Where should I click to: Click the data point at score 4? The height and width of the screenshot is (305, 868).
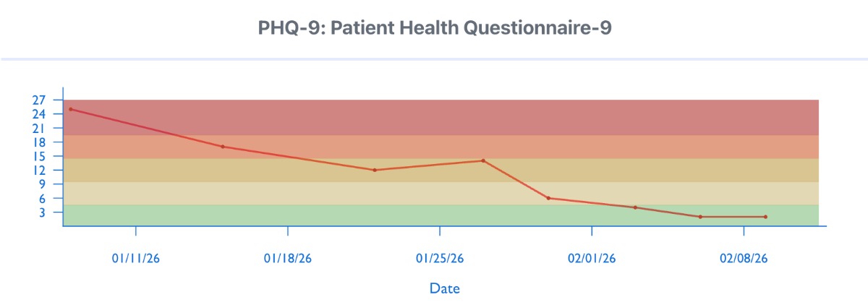click(x=635, y=207)
